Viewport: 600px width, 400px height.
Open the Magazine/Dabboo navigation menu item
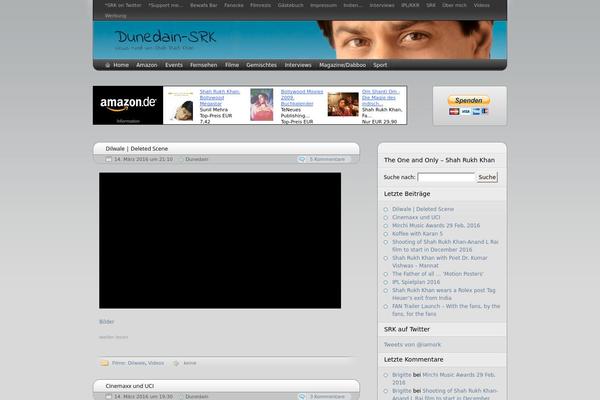(x=342, y=65)
